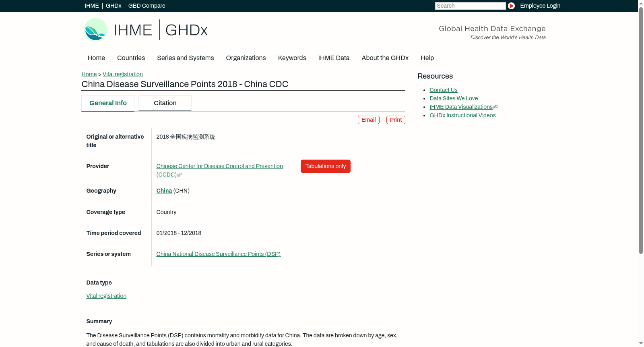Click the IHME leaf logo icon
This screenshot has width=644, height=347.
[x=96, y=30]
